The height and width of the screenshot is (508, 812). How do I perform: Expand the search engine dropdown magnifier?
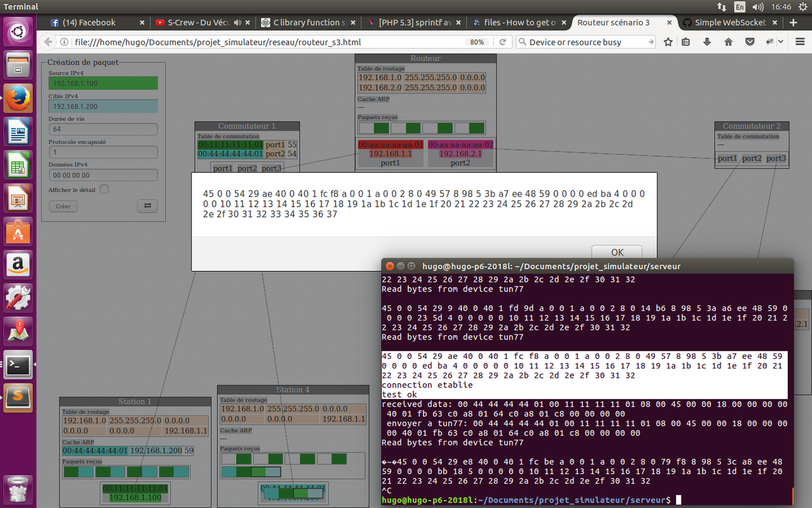click(x=522, y=42)
